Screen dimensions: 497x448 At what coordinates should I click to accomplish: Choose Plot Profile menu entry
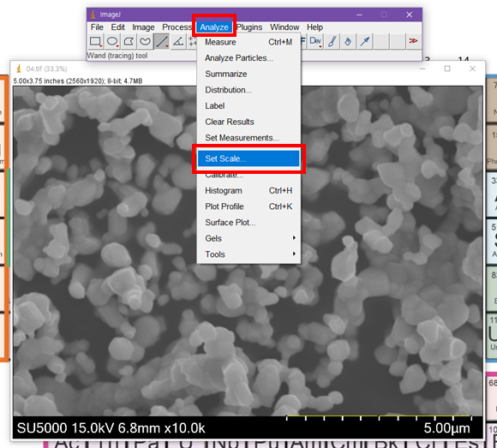point(248,206)
